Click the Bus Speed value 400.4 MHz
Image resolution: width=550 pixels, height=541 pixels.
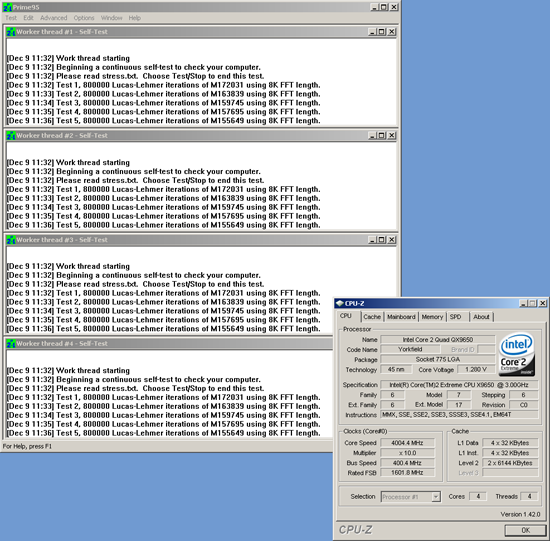point(407,463)
